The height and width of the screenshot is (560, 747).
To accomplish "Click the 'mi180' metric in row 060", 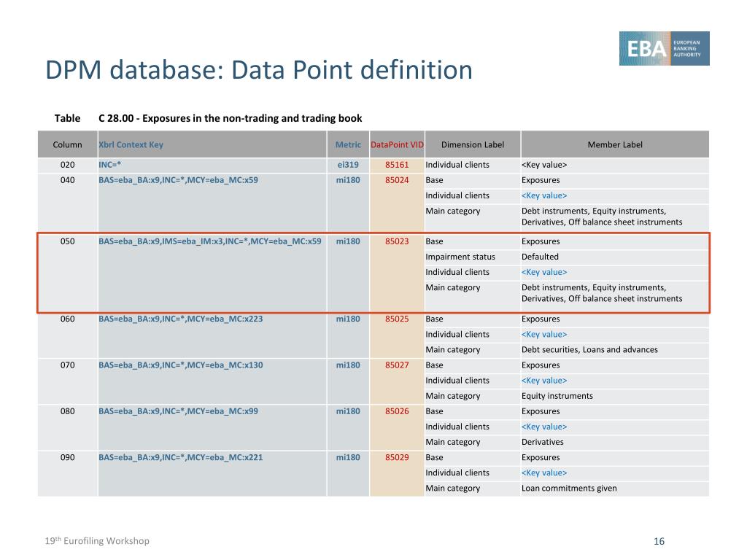I will point(348,319).
